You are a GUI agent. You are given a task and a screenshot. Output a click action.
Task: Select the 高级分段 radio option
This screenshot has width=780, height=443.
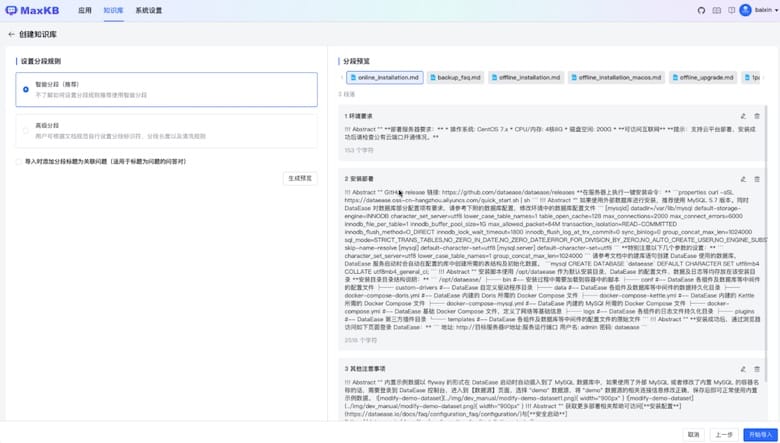[26, 131]
